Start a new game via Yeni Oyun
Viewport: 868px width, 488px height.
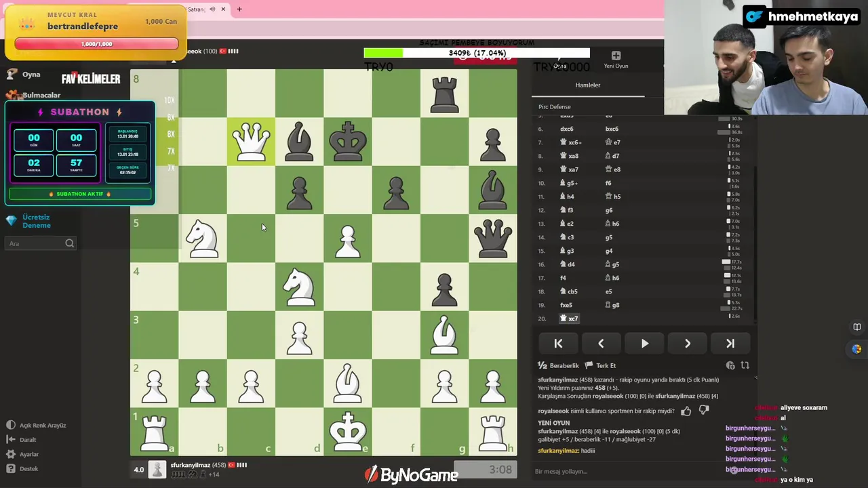(616, 60)
